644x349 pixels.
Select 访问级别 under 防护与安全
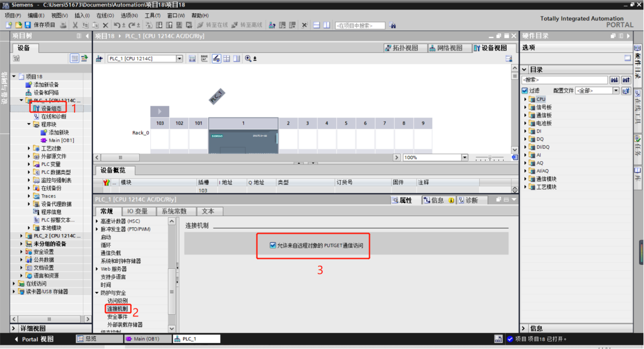point(117,301)
